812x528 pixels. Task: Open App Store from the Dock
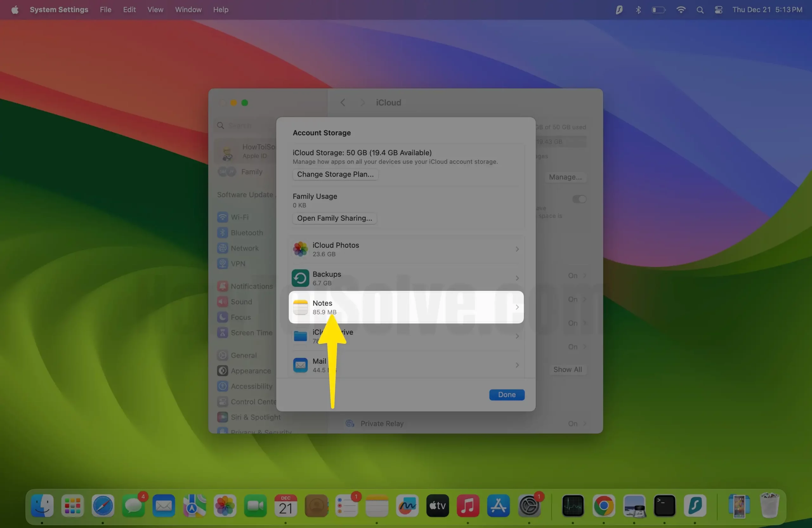[x=498, y=505]
